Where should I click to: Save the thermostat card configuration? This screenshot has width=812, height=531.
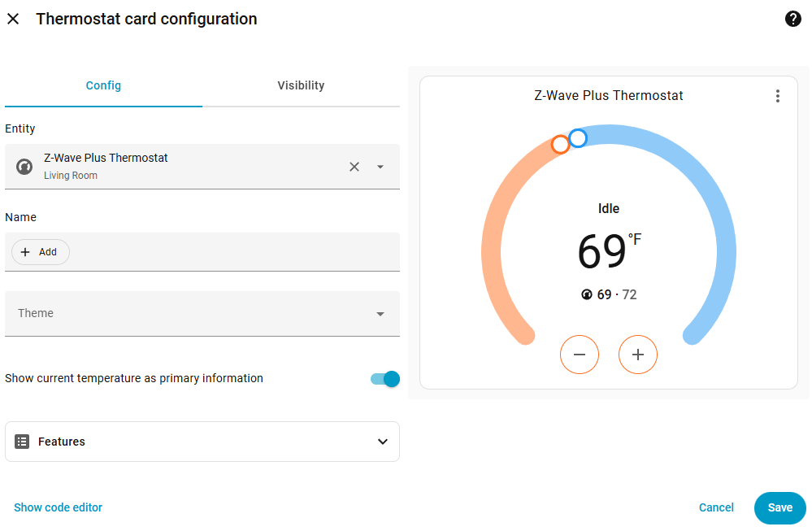779,508
